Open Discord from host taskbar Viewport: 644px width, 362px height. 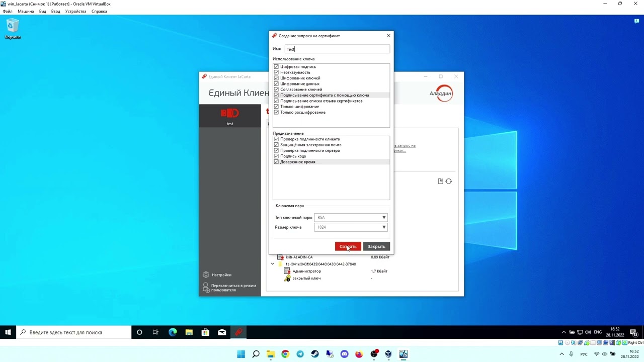click(344, 354)
